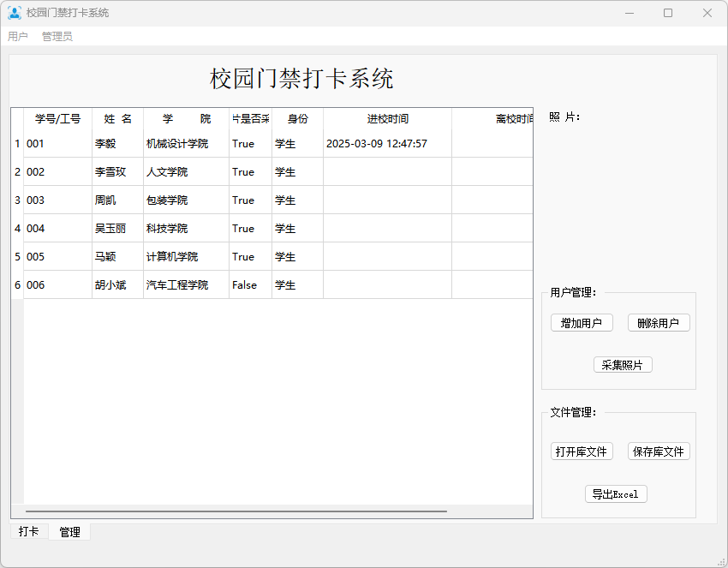Select the 计算机学院 cell

[186, 257]
